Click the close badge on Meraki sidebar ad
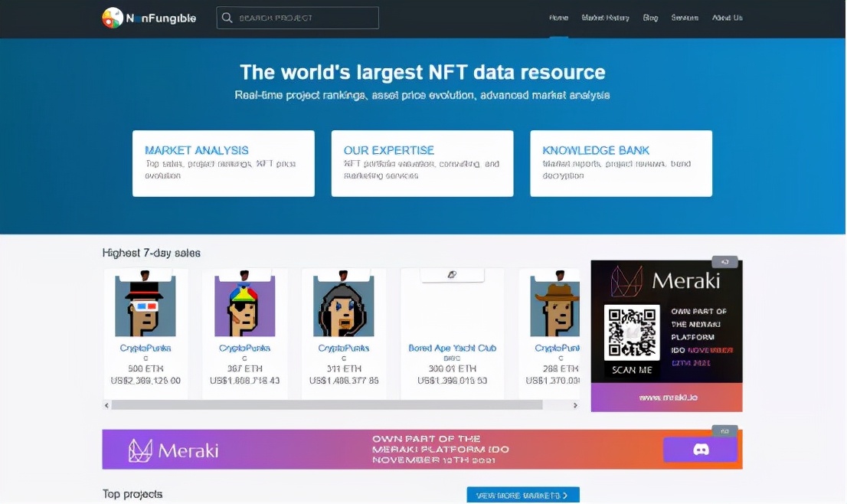This screenshot has width=847, height=504. click(724, 262)
